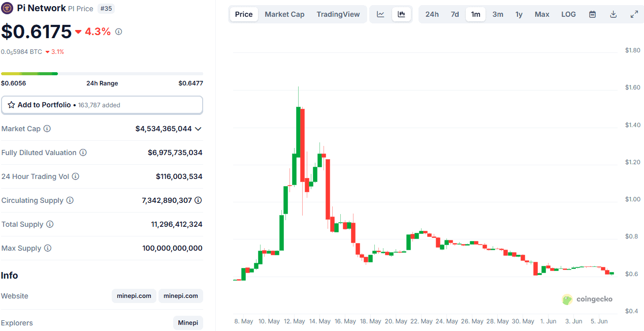Select the Max timeframe option
The width and height of the screenshot is (644, 331).
541,14
